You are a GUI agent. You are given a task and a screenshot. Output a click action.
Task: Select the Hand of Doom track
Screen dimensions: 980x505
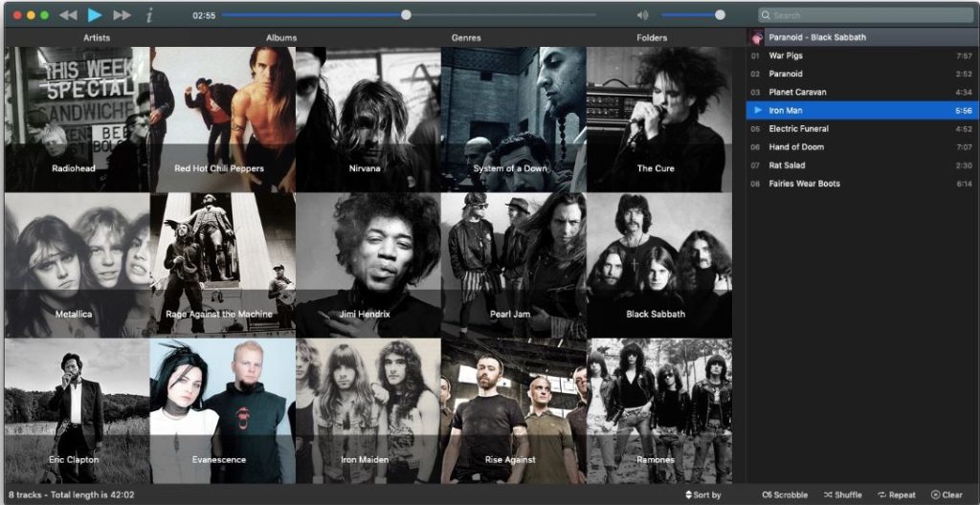(862, 147)
